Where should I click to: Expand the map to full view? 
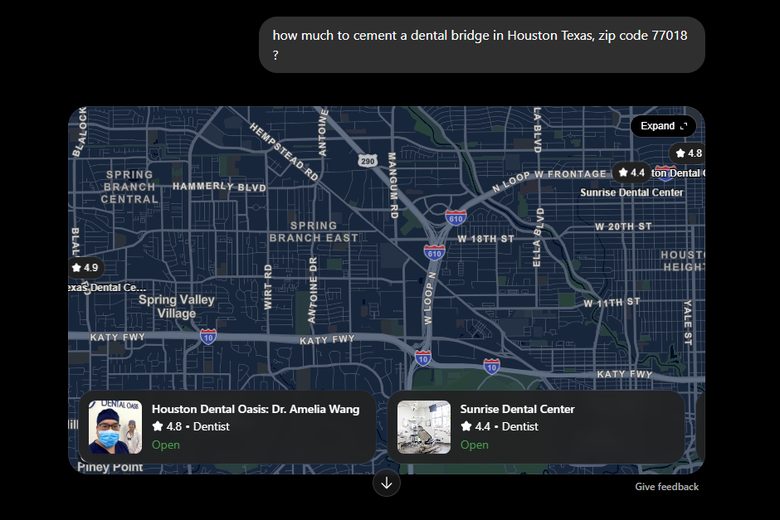point(663,126)
